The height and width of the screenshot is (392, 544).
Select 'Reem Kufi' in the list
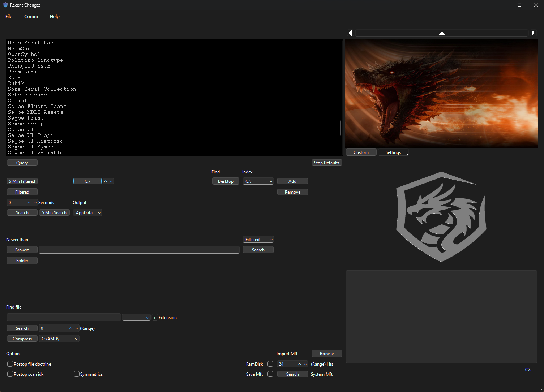tap(22, 72)
